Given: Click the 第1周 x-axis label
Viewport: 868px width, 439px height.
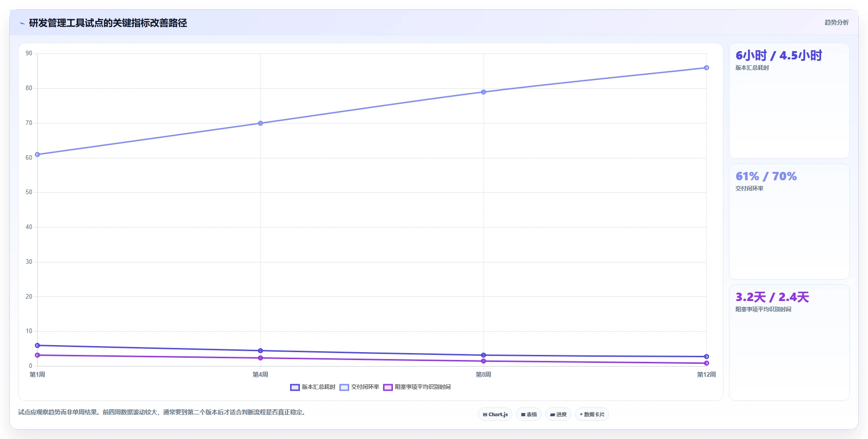Looking at the screenshot, I should pyautogui.click(x=37, y=375).
